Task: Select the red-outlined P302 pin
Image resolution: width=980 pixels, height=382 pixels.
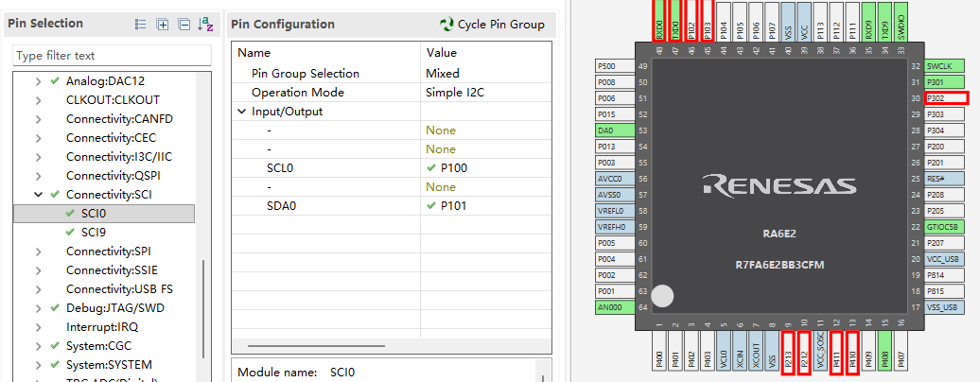Action: click(945, 98)
